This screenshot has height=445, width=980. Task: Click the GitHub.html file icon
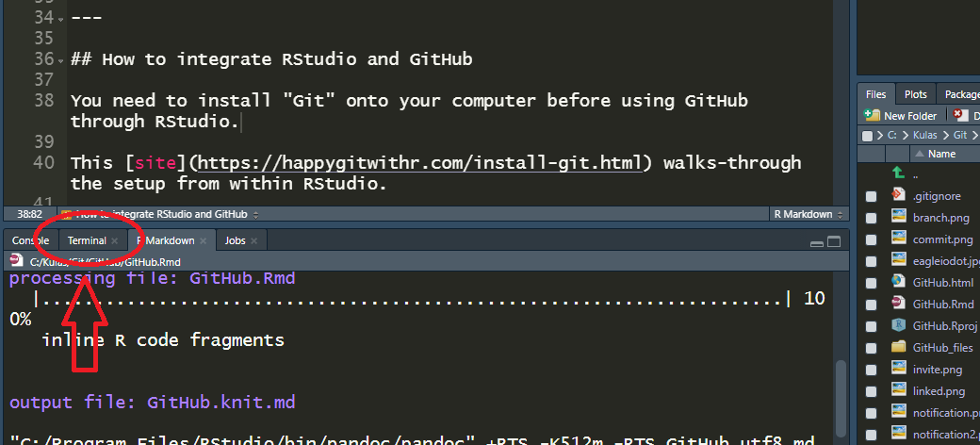(898, 282)
